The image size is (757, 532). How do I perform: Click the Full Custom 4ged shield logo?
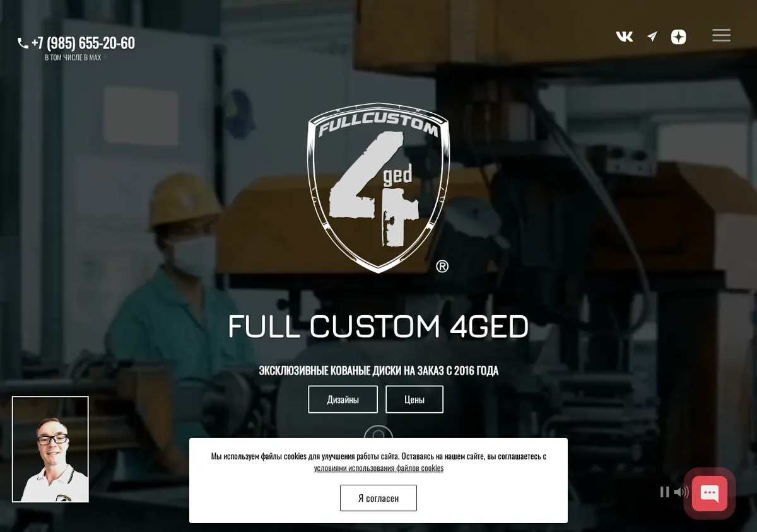click(378, 187)
